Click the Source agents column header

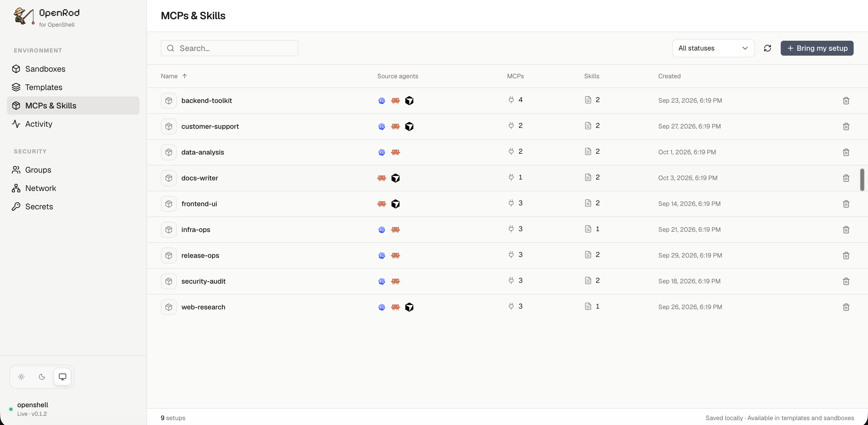click(398, 76)
